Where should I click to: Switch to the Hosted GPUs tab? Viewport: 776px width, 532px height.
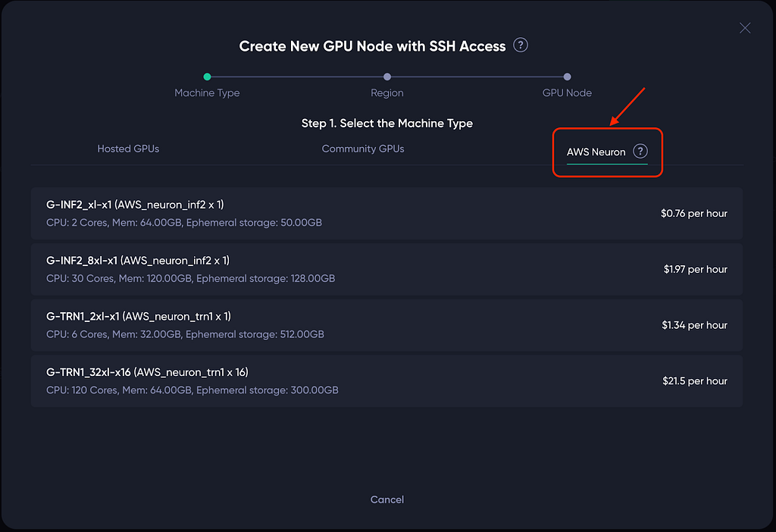pos(128,149)
